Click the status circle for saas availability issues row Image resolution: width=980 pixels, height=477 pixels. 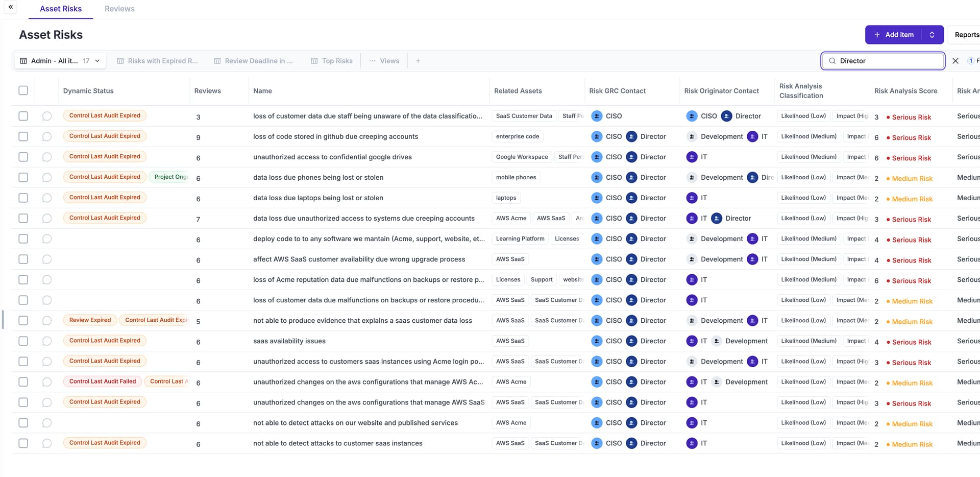pos(47,341)
